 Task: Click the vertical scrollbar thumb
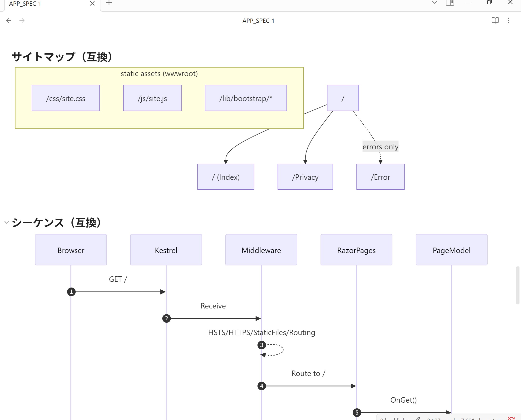518,285
